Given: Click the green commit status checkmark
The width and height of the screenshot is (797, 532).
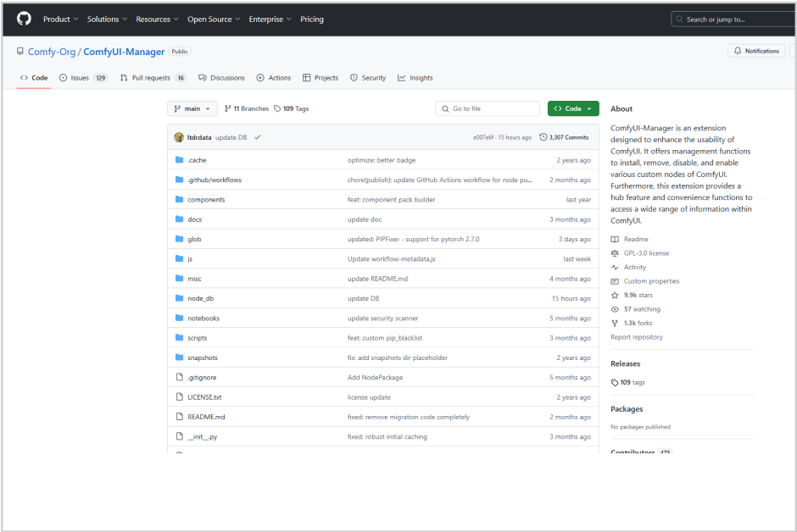Looking at the screenshot, I should (258, 137).
